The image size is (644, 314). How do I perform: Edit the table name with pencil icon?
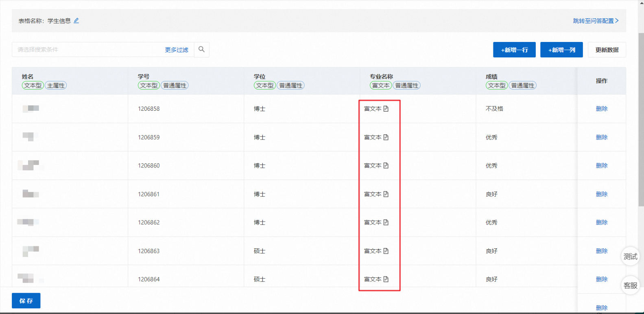pos(76,20)
